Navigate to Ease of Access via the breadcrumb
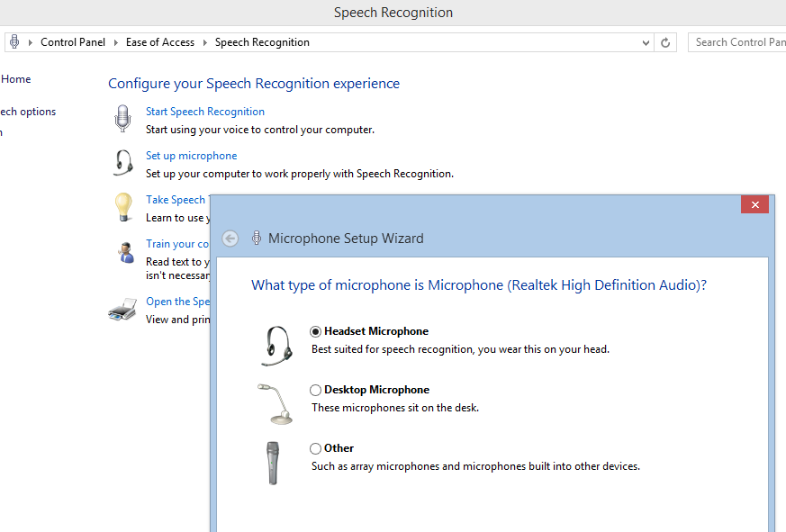786x532 pixels. (160, 41)
